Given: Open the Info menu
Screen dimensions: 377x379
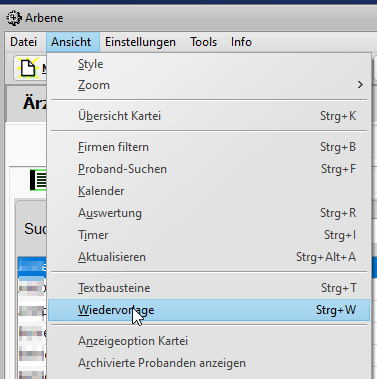Looking at the screenshot, I should 241,42.
